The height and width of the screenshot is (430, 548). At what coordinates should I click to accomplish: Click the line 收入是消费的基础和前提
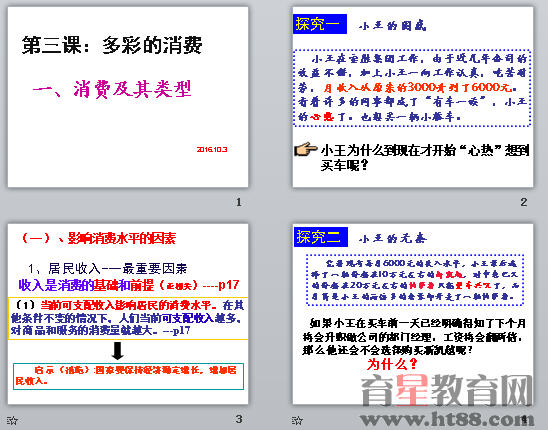[86, 285]
